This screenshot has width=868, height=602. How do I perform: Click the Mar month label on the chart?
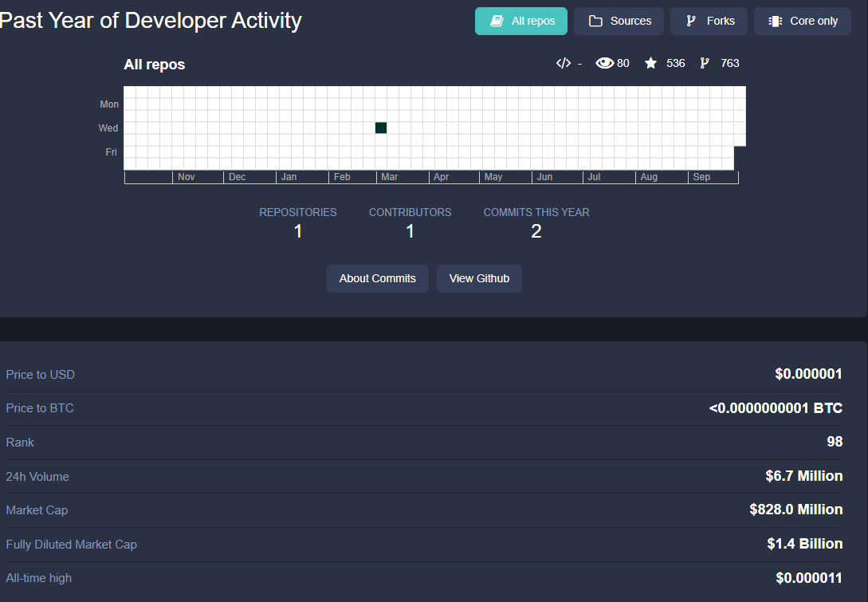pos(389,177)
